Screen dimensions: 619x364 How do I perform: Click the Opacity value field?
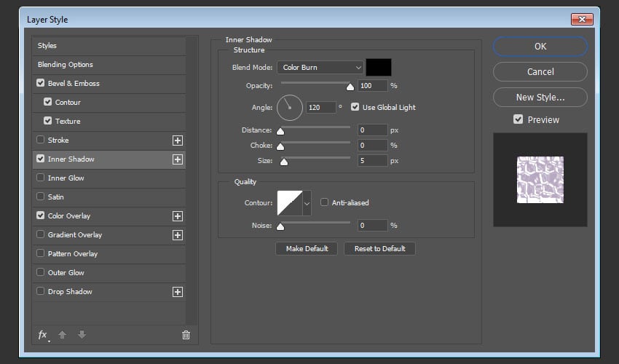[373, 86]
